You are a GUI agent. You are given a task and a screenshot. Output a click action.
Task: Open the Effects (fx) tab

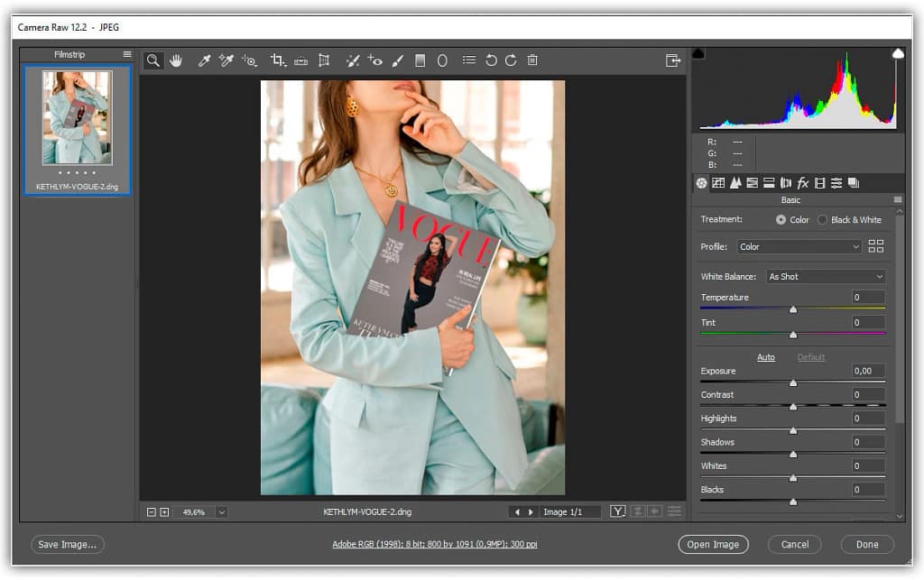click(802, 183)
